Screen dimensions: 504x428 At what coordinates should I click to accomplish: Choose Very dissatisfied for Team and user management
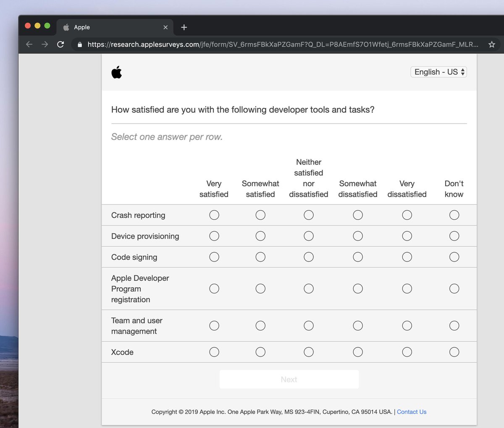[x=407, y=325]
